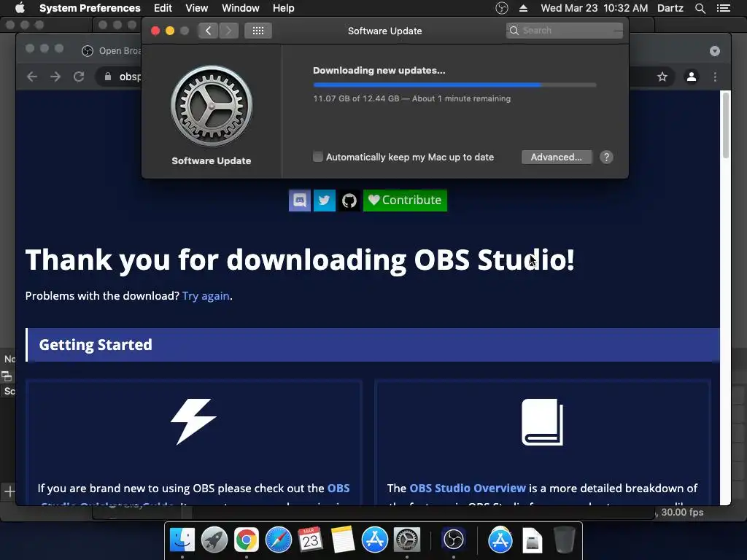Reload the page in Chrome
The height and width of the screenshot is (560, 747).
coord(79,77)
